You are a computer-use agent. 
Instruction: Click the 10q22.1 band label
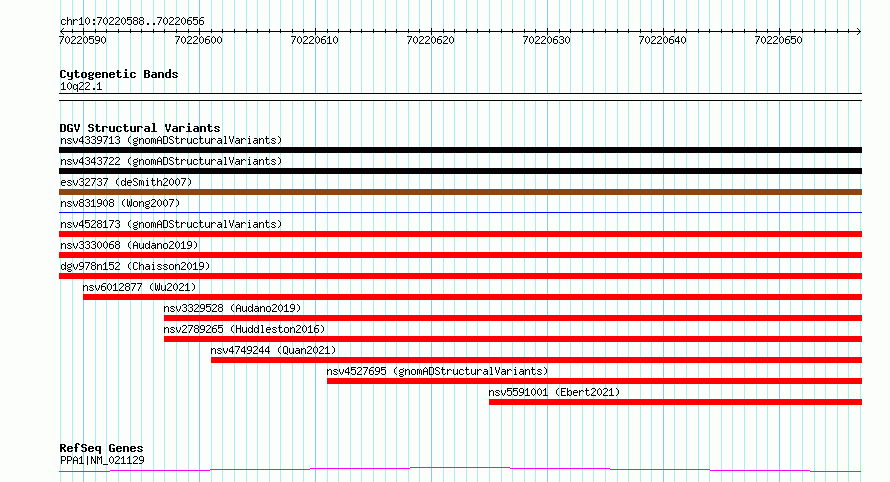click(81, 86)
